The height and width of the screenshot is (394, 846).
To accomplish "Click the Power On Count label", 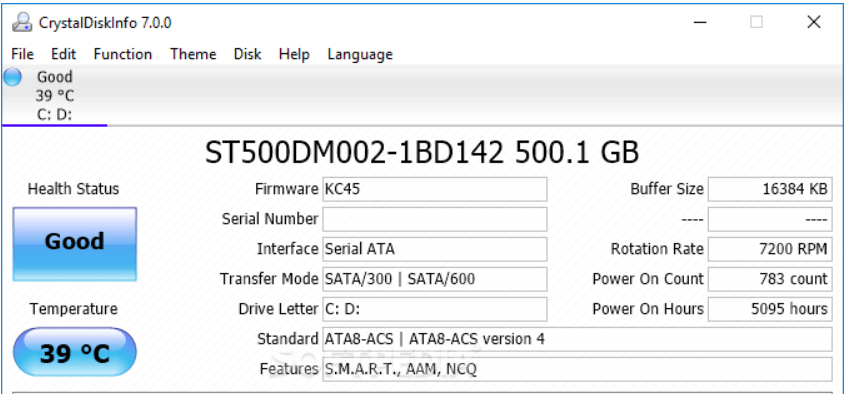I will [x=648, y=279].
